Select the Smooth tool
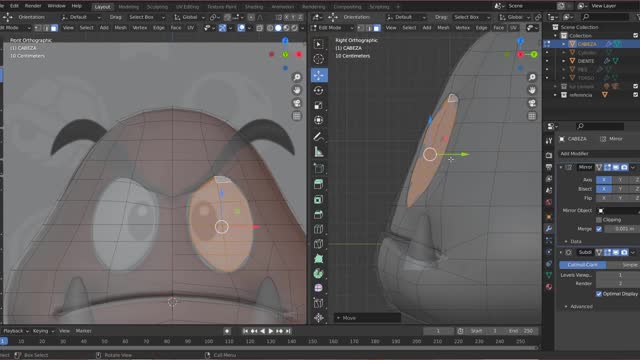Screen dimensions: 640x360 319,288
